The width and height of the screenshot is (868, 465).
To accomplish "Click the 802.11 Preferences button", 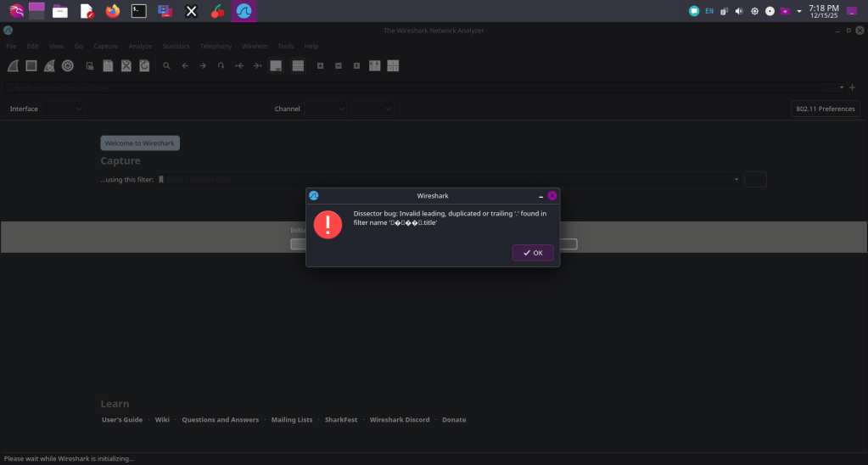I will (825, 109).
